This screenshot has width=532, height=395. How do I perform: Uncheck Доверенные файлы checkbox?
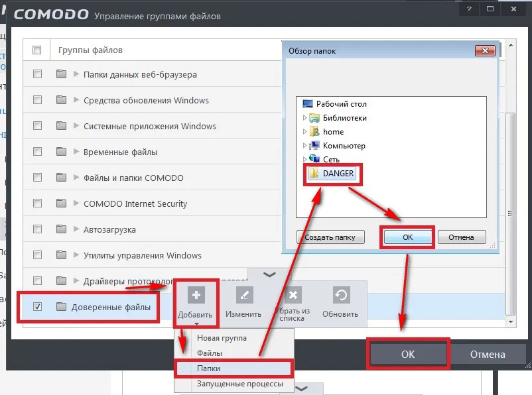[37, 306]
